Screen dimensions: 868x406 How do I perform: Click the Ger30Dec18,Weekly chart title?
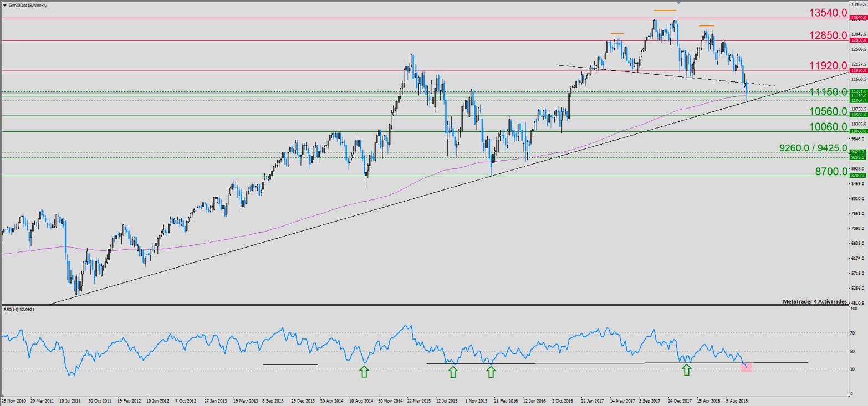[x=28, y=5]
